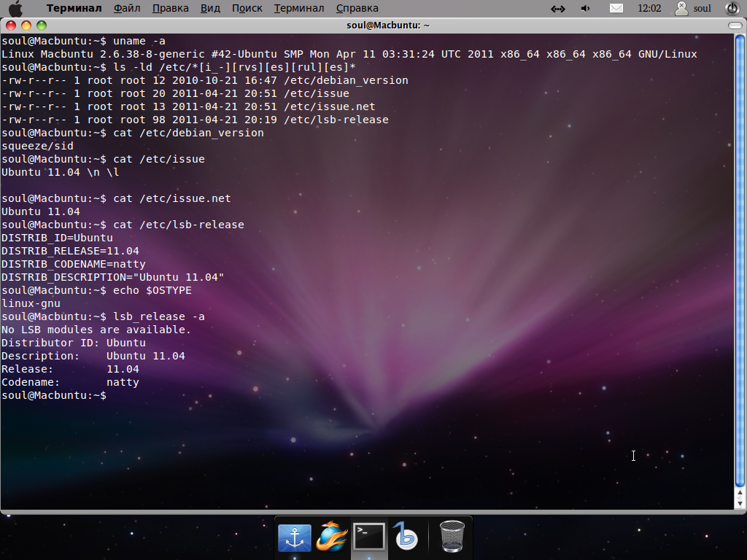
Task: Click the Терминал application menu
Action: tap(74, 8)
